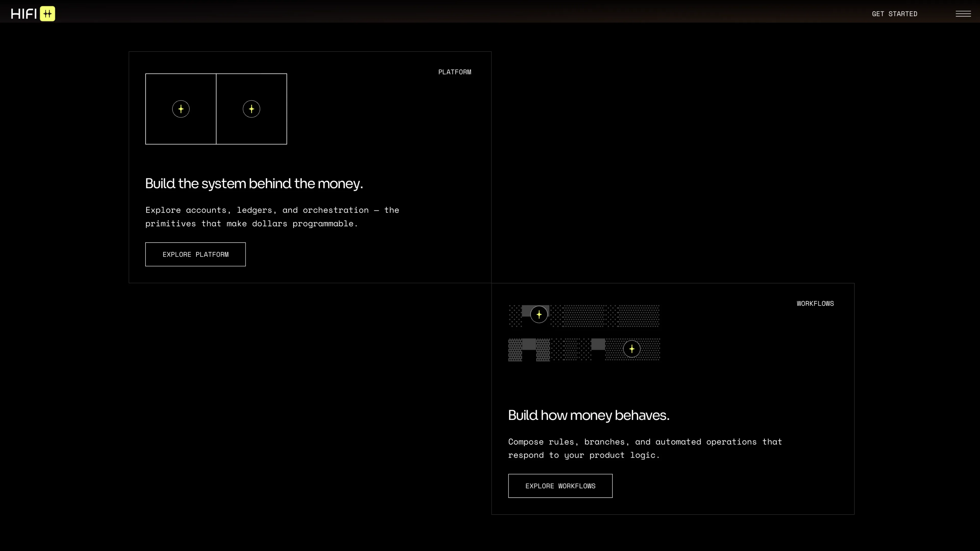Image resolution: width=980 pixels, height=551 pixels.
Task: Click the paragraph about composing rules and branches
Action: click(x=645, y=448)
